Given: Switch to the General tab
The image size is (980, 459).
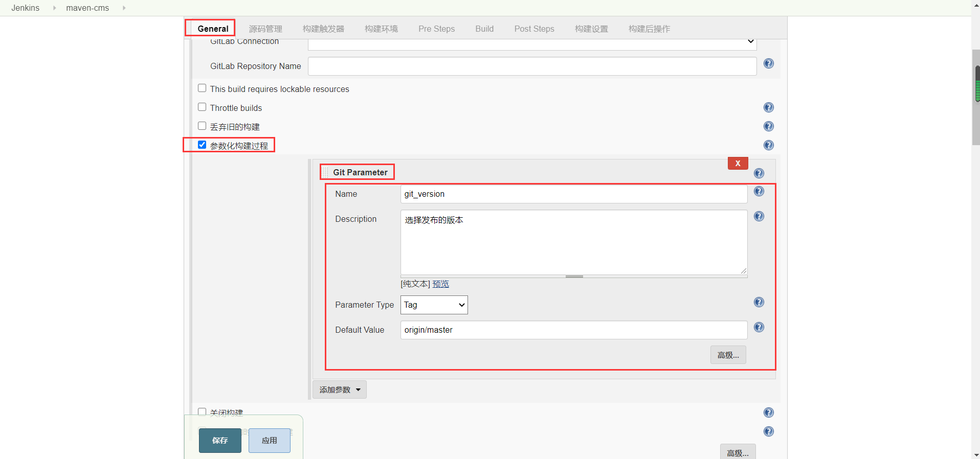Looking at the screenshot, I should coord(213,29).
